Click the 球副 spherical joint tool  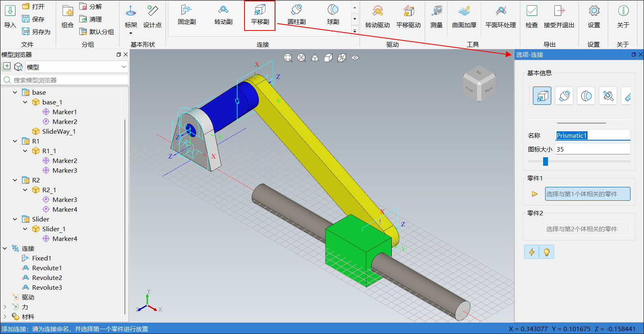(333, 15)
